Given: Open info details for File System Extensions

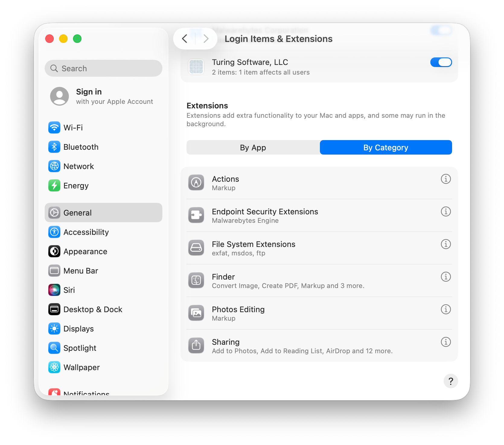Looking at the screenshot, I should click(446, 244).
